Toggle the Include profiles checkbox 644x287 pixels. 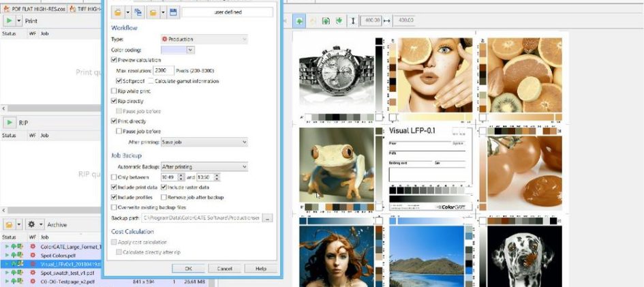(114, 197)
